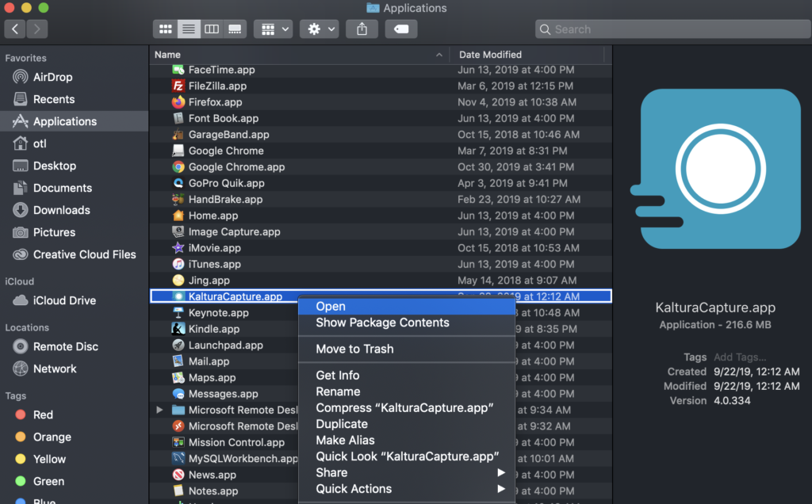The image size is (812, 504).
Task: Click the Share toolbar icon
Action: (362, 29)
